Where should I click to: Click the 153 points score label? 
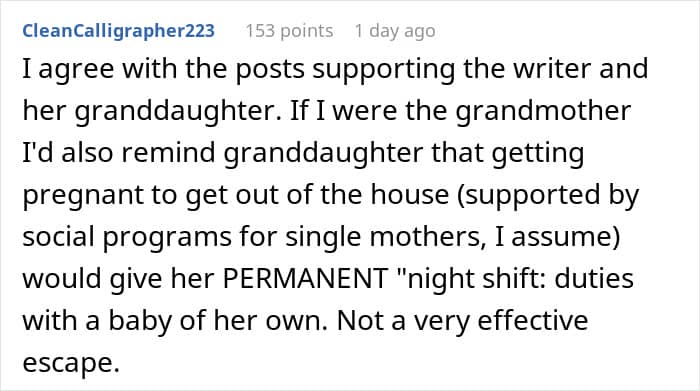pyautogui.click(x=289, y=31)
